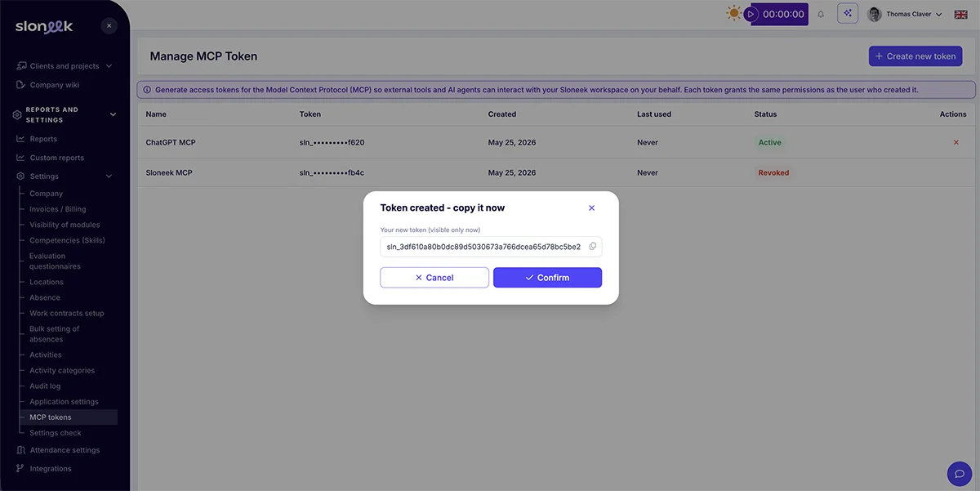The width and height of the screenshot is (980, 491).
Task: Click the Sloneek logo
Action: [44, 27]
